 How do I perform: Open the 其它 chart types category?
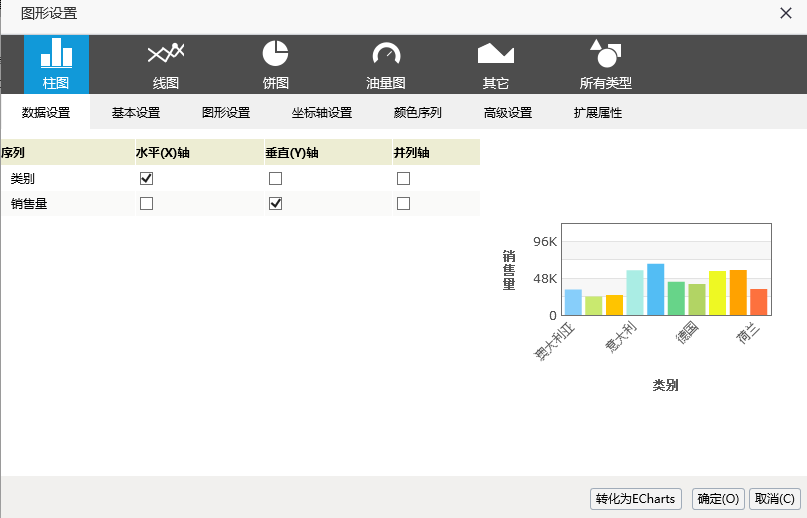tap(496, 64)
